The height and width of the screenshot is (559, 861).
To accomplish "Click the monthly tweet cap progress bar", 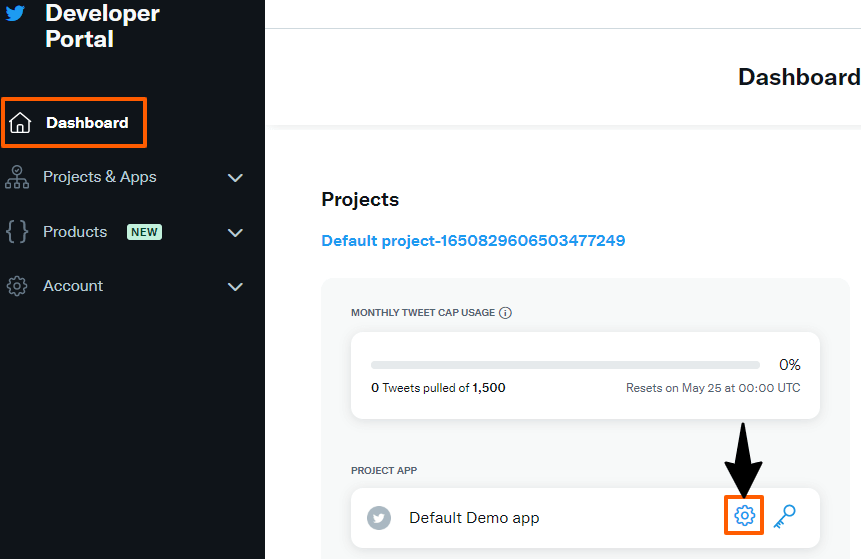I will coord(565,365).
